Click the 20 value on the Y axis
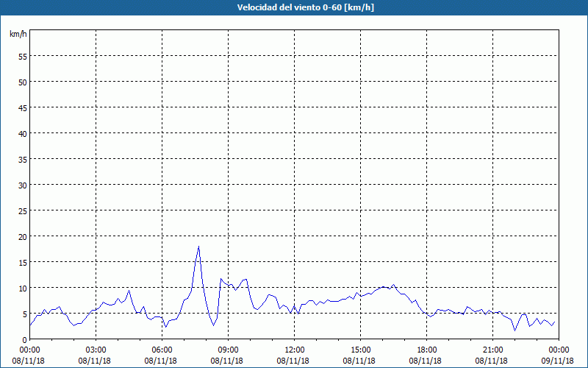588x368 pixels. pos(23,236)
